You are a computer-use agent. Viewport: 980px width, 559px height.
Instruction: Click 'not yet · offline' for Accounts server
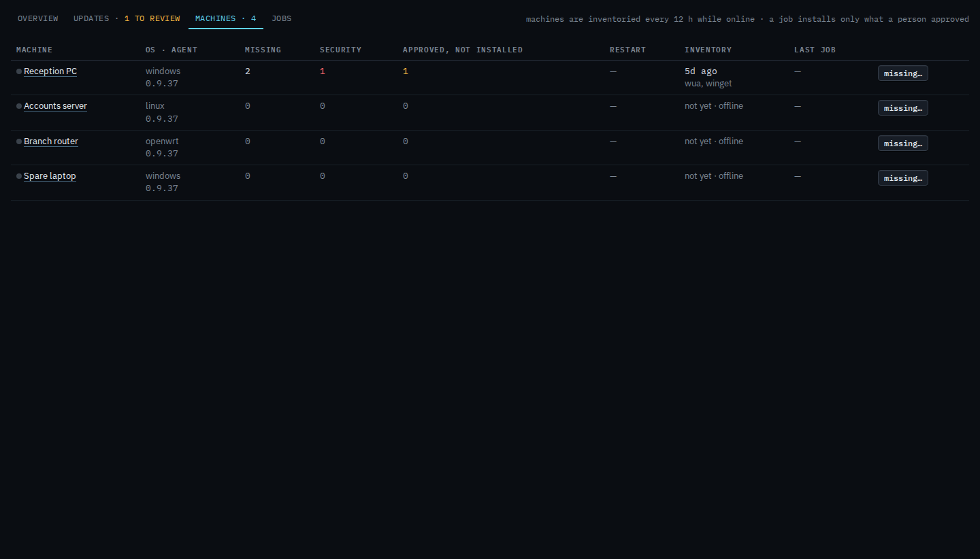click(x=714, y=106)
